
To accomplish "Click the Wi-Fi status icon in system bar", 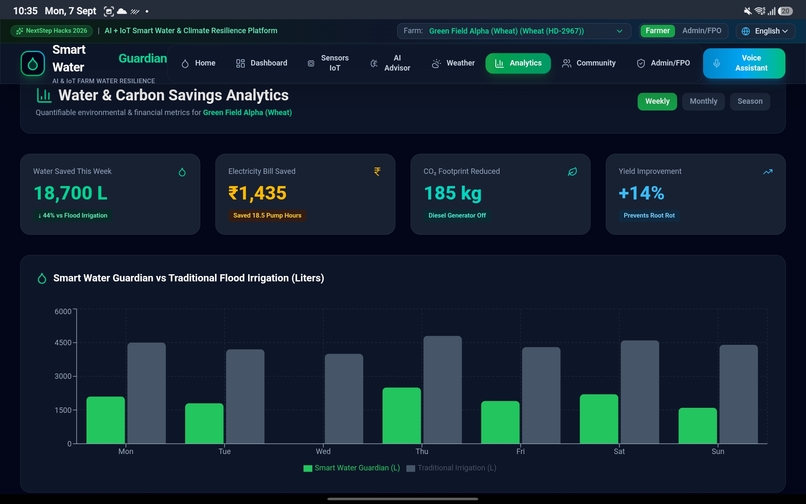I will (760, 11).
